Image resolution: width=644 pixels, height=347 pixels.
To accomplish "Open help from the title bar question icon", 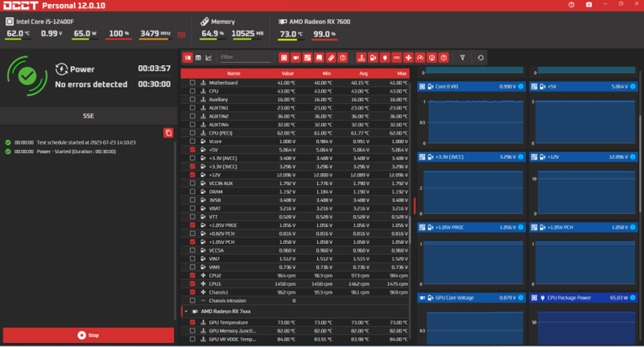I will [572, 5].
